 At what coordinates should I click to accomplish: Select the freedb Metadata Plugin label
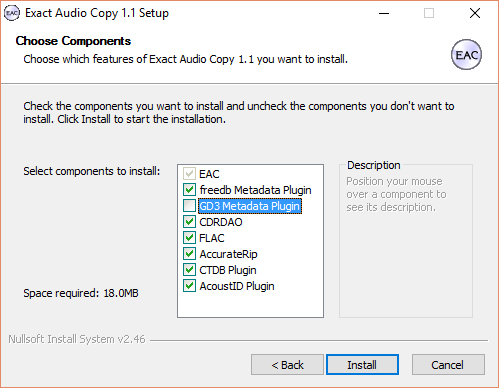[x=255, y=190]
